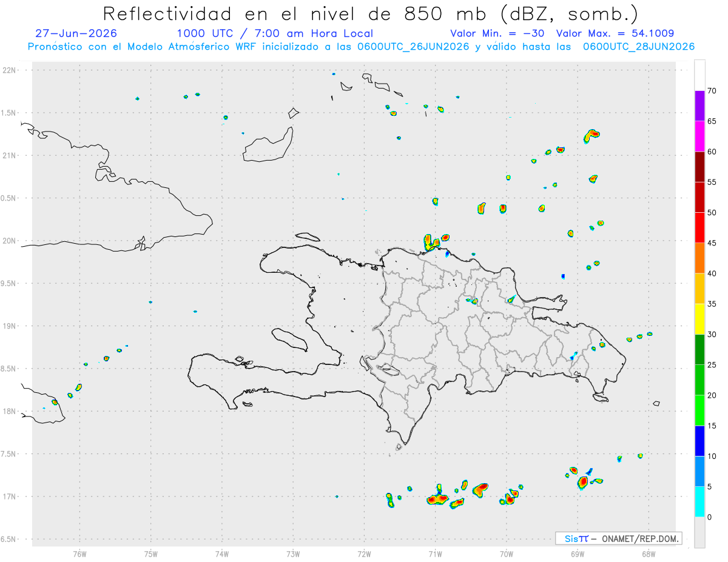Select the '72W' longitude label

point(364,554)
